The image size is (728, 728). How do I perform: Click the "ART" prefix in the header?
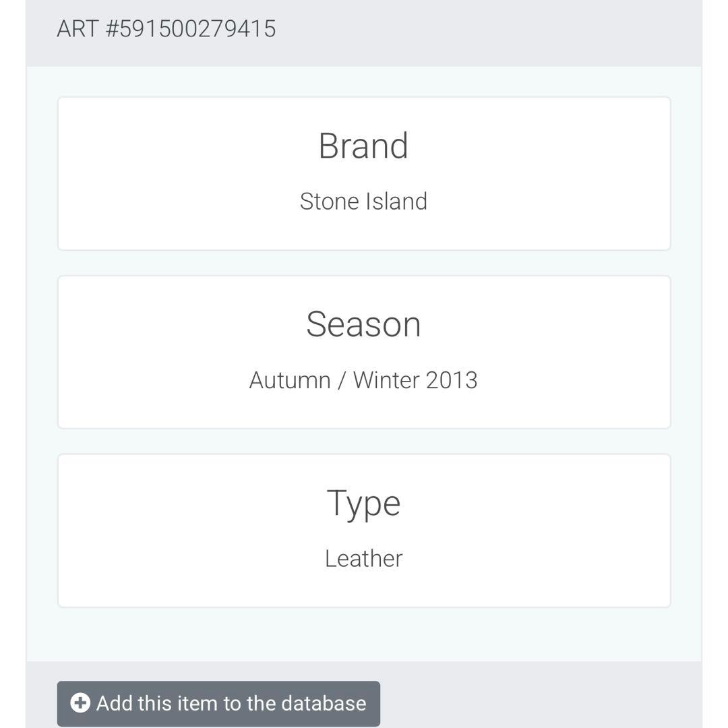pyautogui.click(x=78, y=29)
